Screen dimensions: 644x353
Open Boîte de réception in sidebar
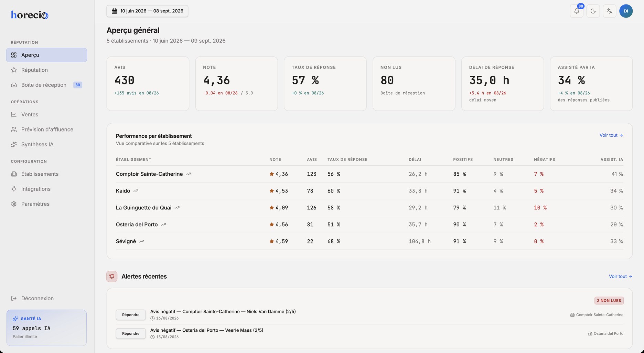pos(46,85)
